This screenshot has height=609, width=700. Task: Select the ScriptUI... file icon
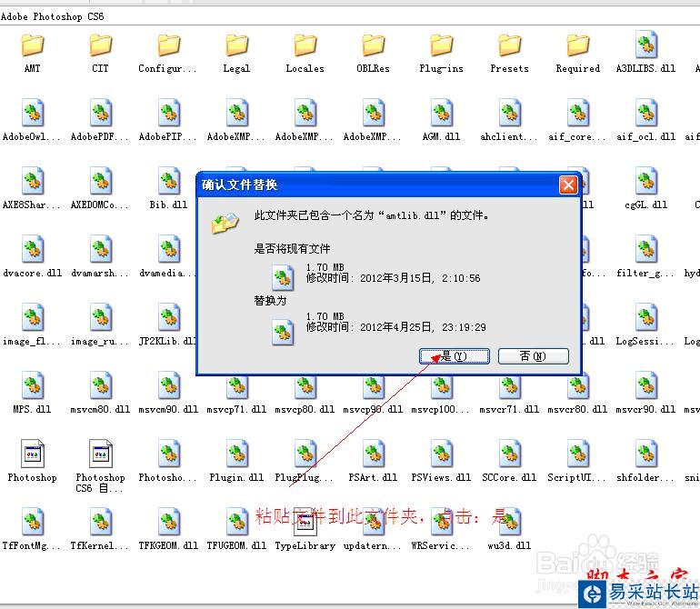[x=578, y=454]
